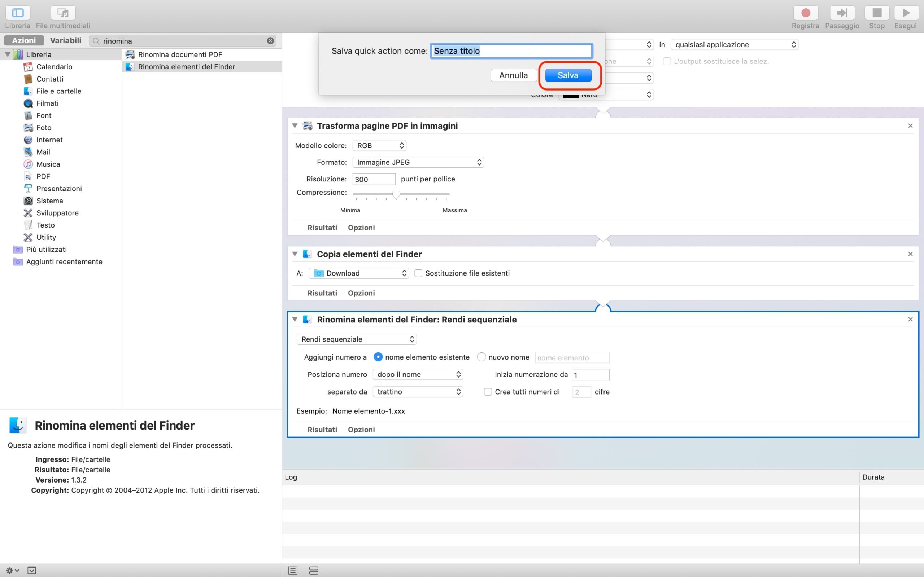Click the Stop toolbar icon
924x577 pixels.
coord(877,13)
